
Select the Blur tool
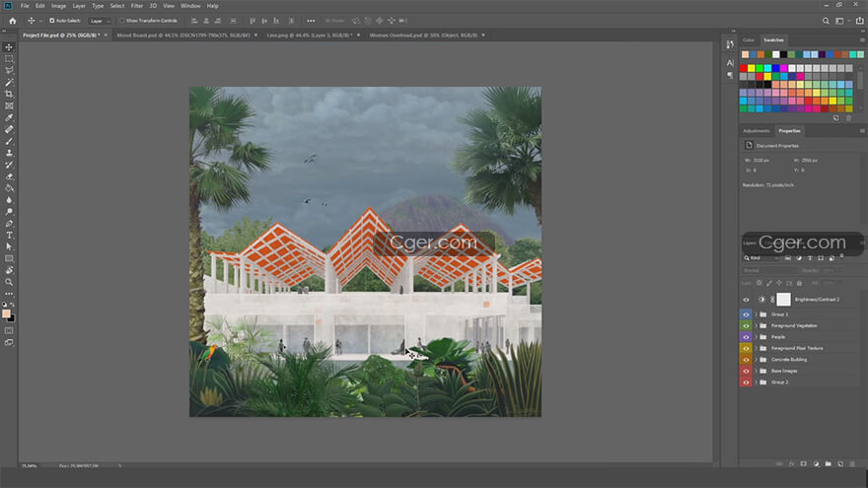pos(9,200)
